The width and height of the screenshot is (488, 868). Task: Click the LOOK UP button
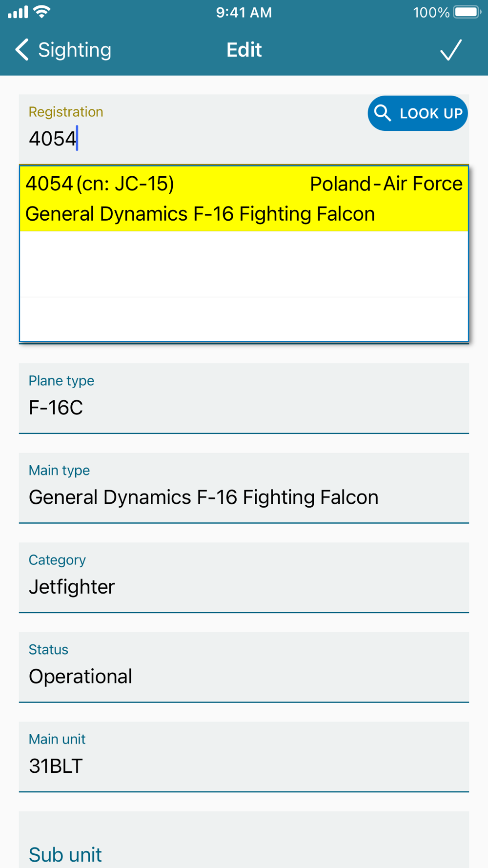click(418, 113)
